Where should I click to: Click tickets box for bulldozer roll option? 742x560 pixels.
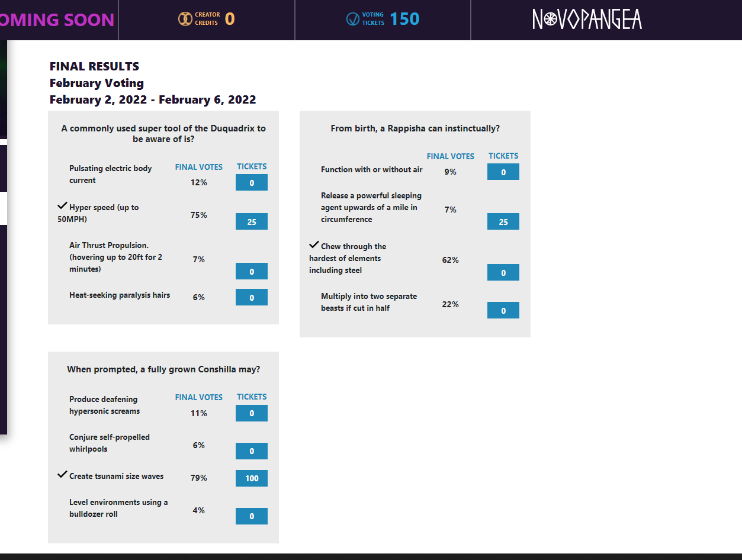click(x=252, y=516)
